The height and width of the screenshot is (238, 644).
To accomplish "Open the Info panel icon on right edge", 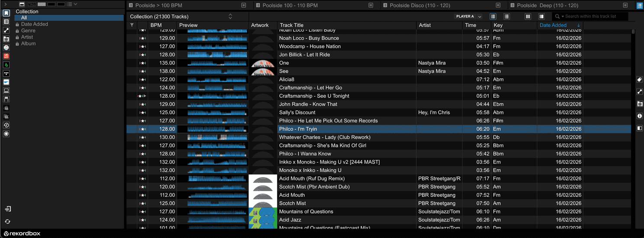I will coord(640,116).
